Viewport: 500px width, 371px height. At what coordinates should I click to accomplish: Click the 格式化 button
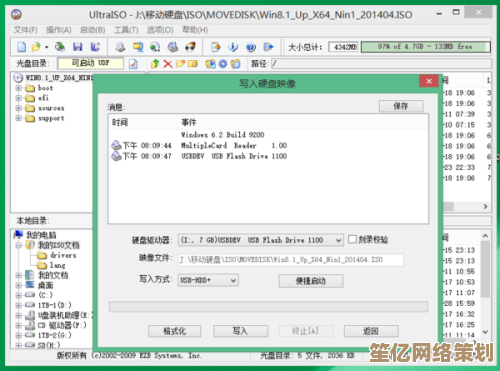[x=174, y=331]
